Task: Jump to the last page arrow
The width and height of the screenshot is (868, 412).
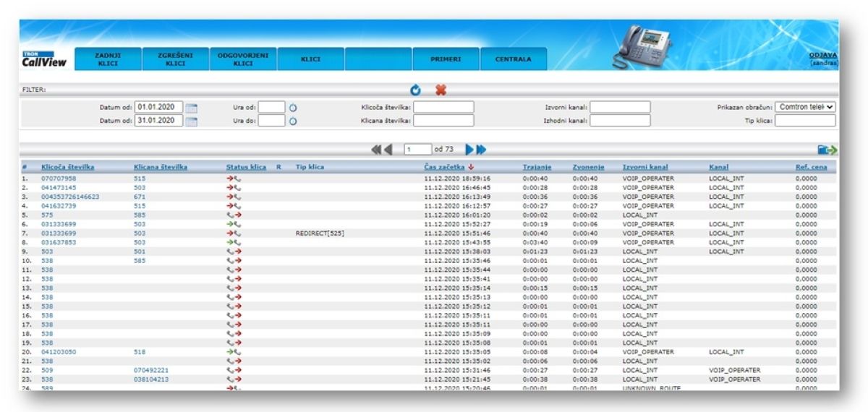Action: 481,150
